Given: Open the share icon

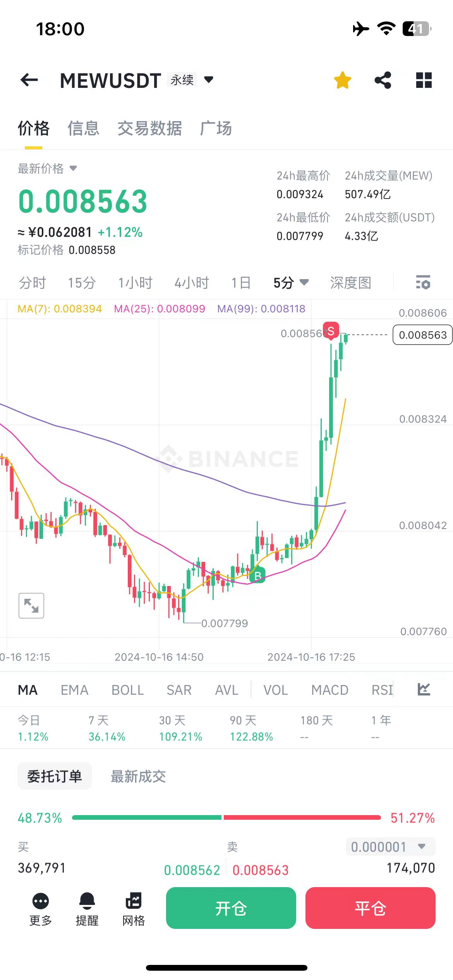Looking at the screenshot, I should point(383,80).
